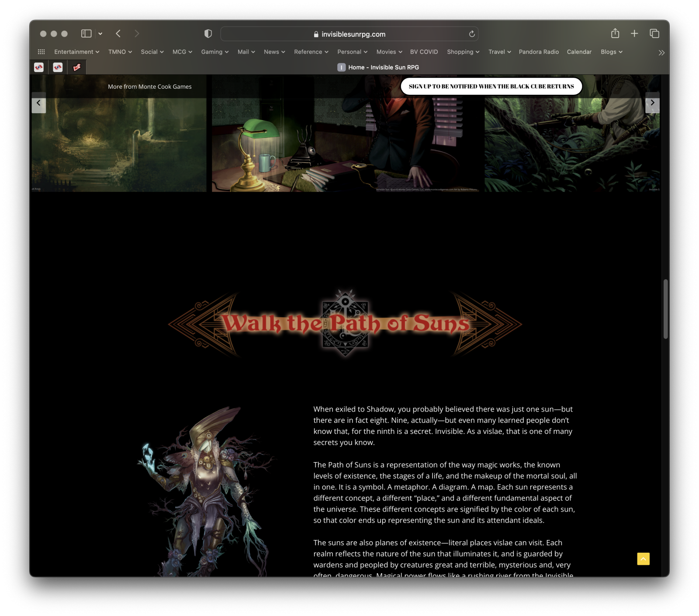Open the Travel bookmarks folder
Screen dimensions: 699x616
(499, 52)
